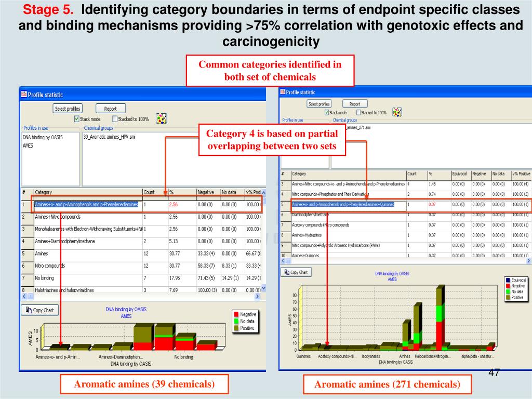532x399 pixels.
Task: Sort left table by Negative column header
Action: tap(208, 192)
